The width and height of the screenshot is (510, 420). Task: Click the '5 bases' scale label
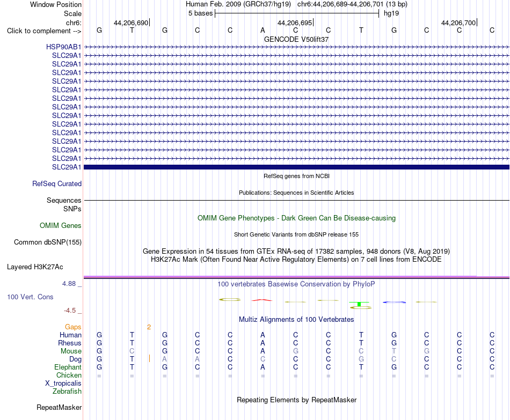click(x=200, y=13)
